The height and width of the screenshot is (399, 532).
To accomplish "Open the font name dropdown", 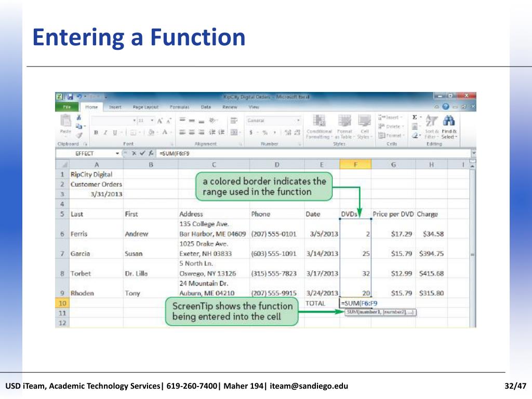I will click(135, 121).
